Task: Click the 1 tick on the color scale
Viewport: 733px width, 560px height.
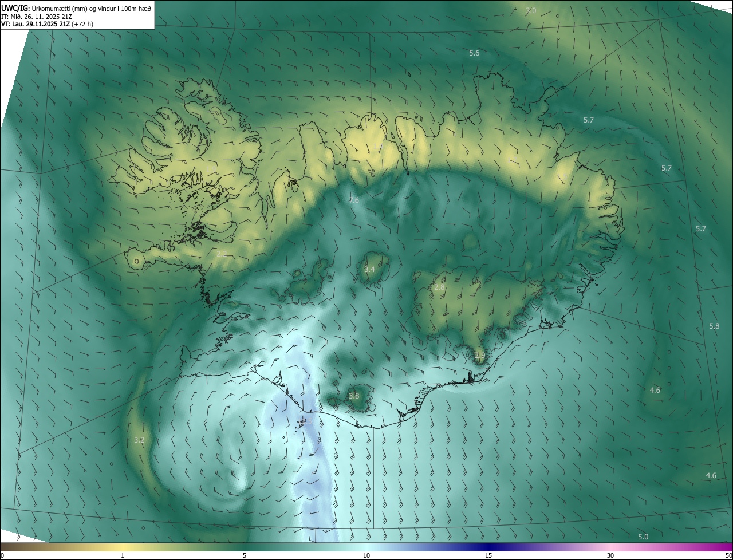Action: click(123, 555)
